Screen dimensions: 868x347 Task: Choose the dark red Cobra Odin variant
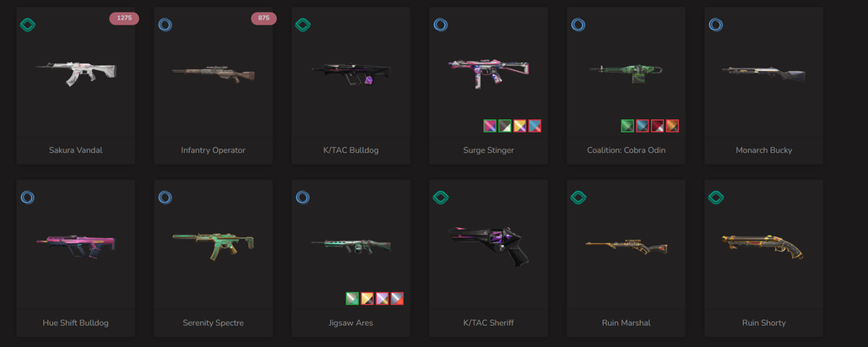click(658, 126)
